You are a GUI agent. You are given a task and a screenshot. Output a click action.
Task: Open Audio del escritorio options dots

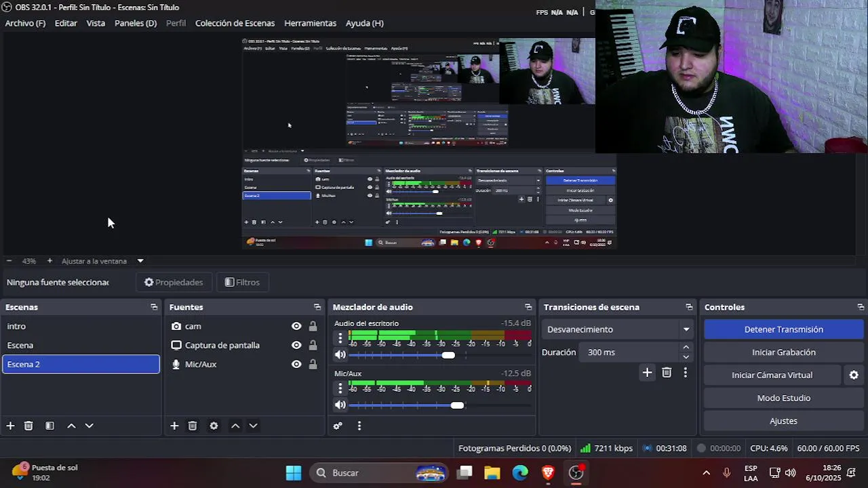pyautogui.click(x=340, y=338)
